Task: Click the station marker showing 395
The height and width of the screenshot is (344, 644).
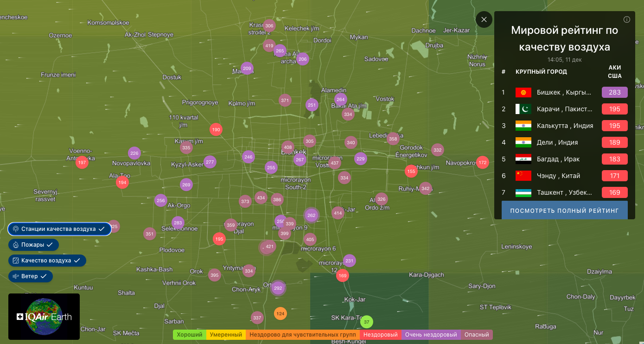Action: pos(214,275)
